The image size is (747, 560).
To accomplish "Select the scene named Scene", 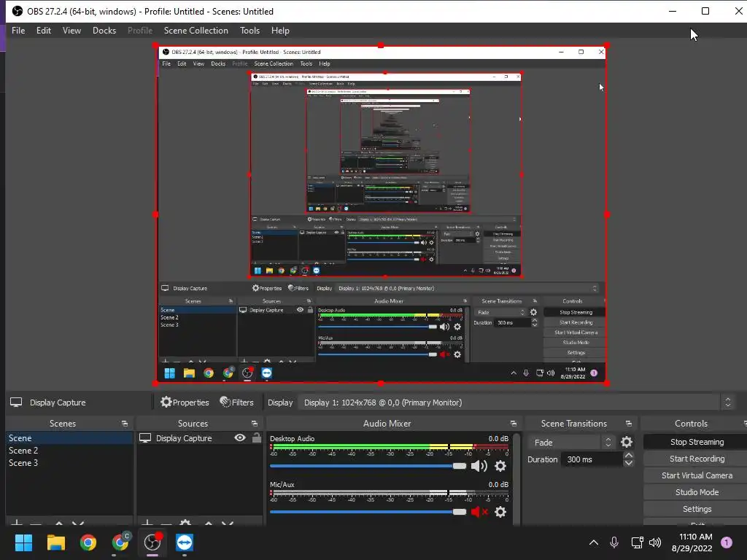I will pos(69,438).
